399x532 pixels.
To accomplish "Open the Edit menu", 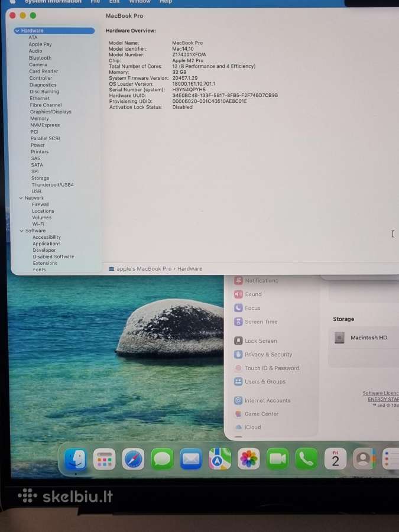I will [114, 2].
